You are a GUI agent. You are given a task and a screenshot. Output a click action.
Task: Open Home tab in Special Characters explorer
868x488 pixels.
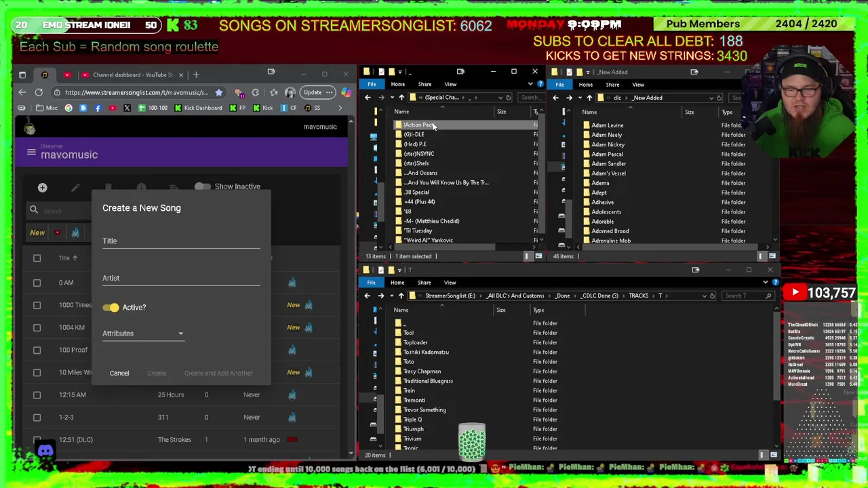pos(397,84)
